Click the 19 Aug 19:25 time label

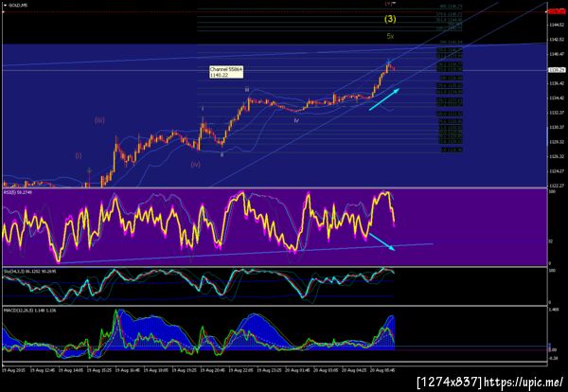coord(185,370)
